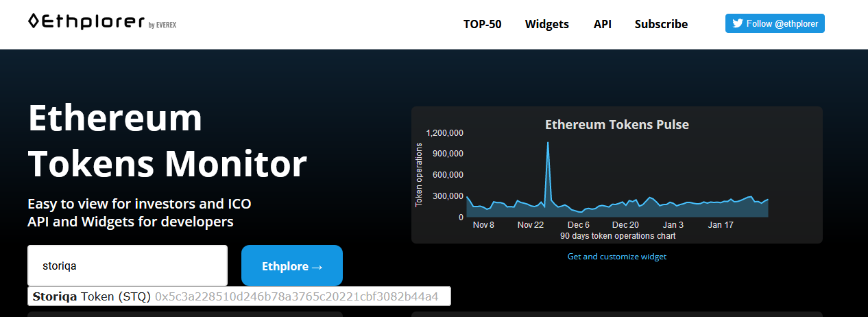Click the Dec 20 chart axis label
Screen dimensions: 868x317
(625, 225)
